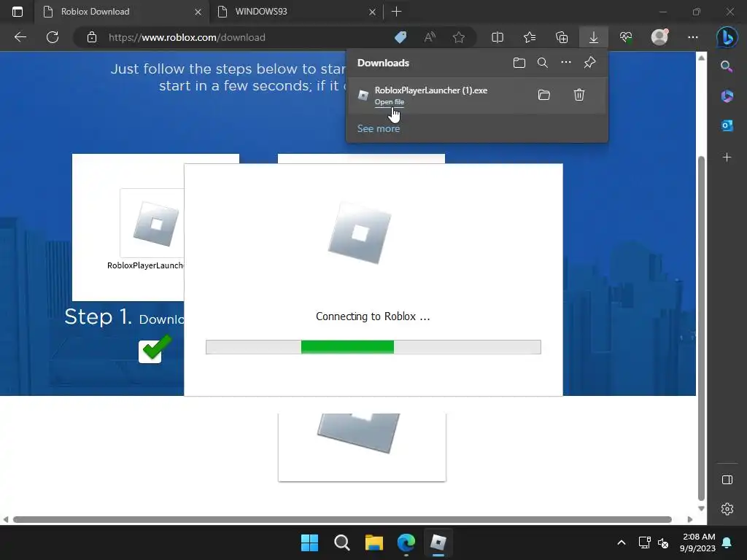747x560 pixels.
Task: Reload the Roblox download page
Action: (53, 37)
